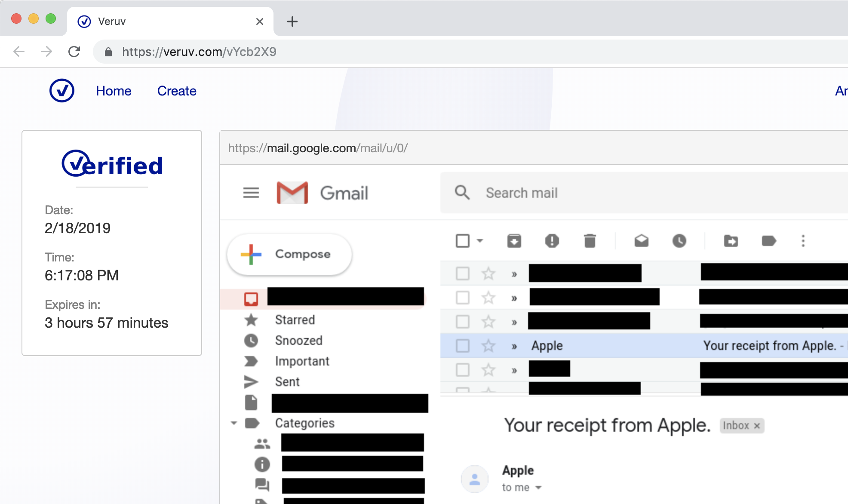The height and width of the screenshot is (504, 848).
Task: Reload the page with the browser refresh icon
Action: pos(74,52)
